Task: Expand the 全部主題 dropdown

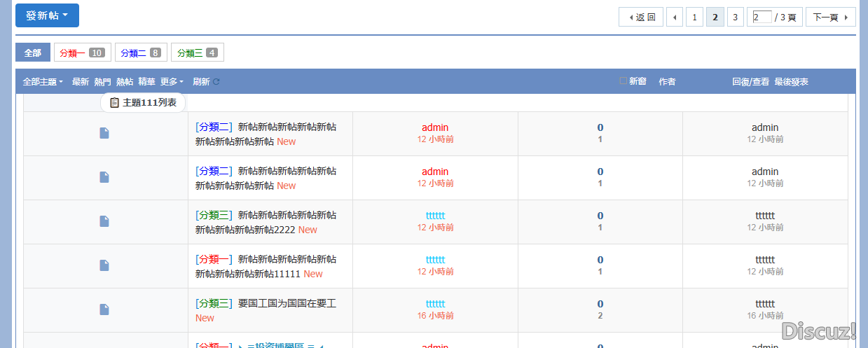Action: [43, 82]
